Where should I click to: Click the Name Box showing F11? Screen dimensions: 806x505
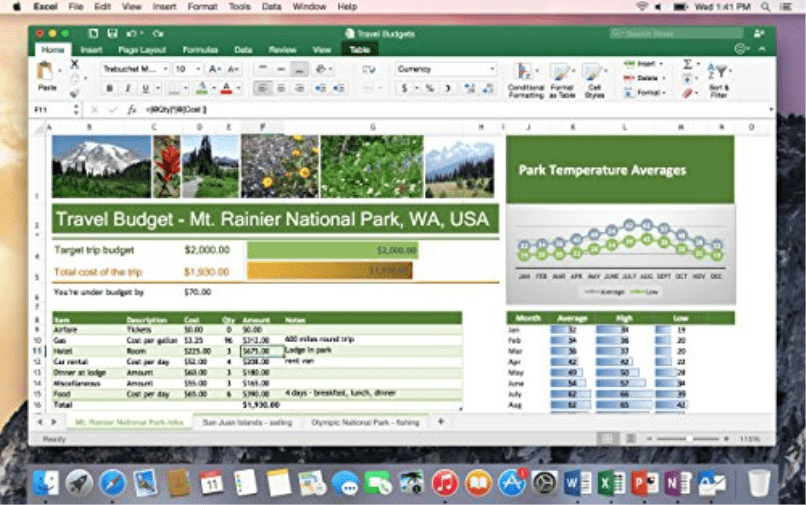pos(52,110)
